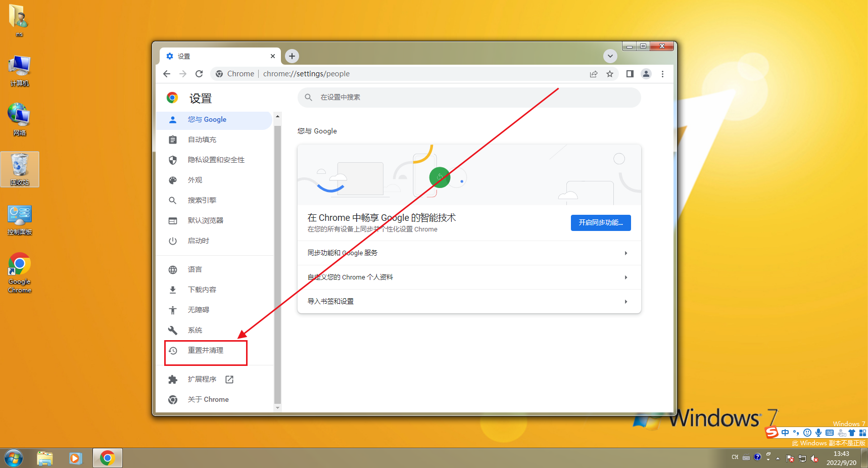Click the CH language indicator in taskbar
The width and height of the screenshot is (868, 468).
click(735, 457)
